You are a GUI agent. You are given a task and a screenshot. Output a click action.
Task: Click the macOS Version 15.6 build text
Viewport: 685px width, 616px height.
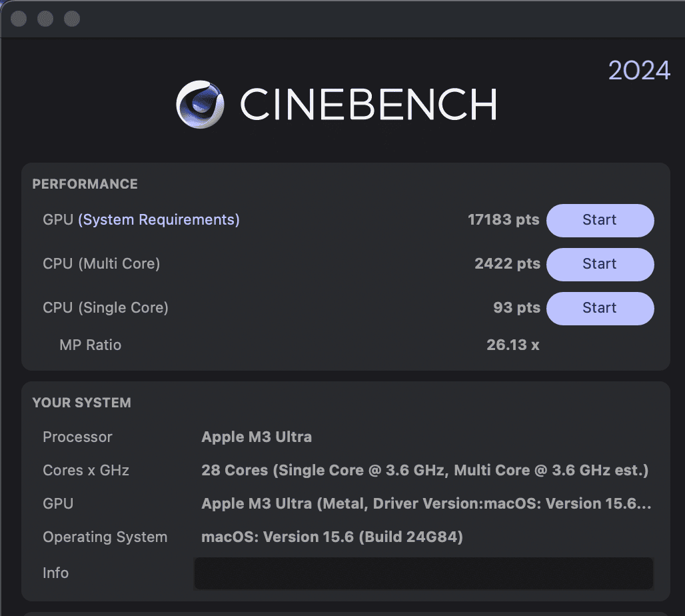pos(332,537)
